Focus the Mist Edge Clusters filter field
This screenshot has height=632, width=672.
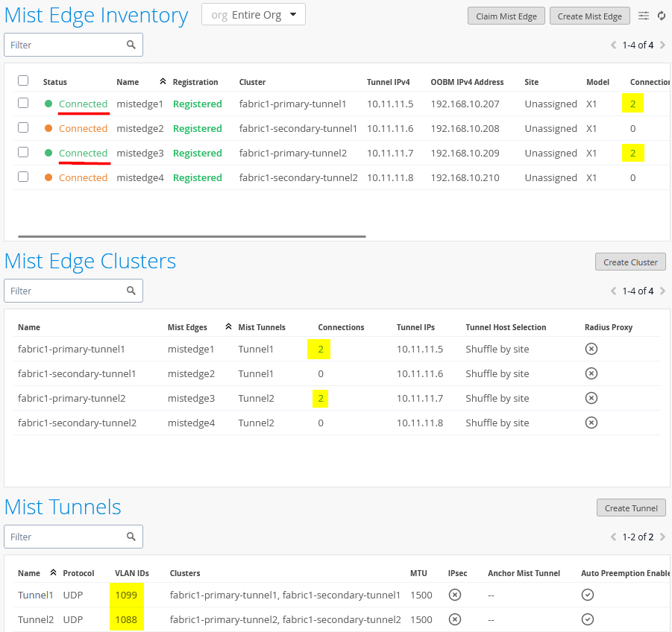point(73,291)
